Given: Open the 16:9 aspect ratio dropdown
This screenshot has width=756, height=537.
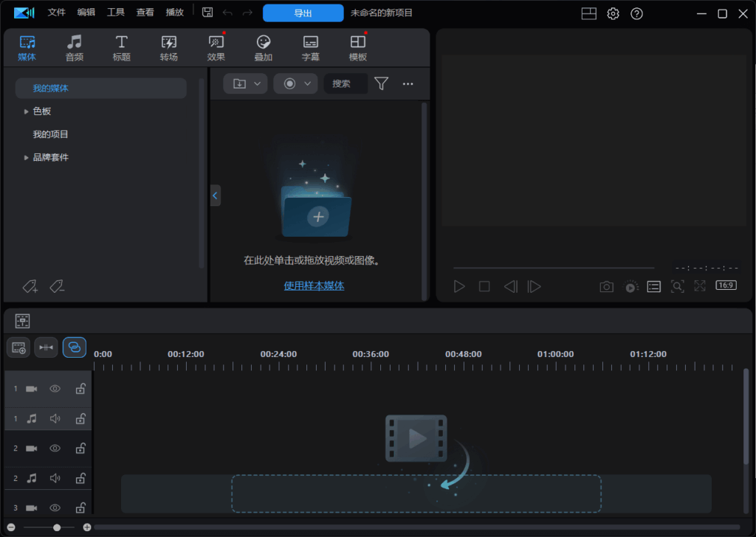Looking at the screenshot, I should point(726,286).
